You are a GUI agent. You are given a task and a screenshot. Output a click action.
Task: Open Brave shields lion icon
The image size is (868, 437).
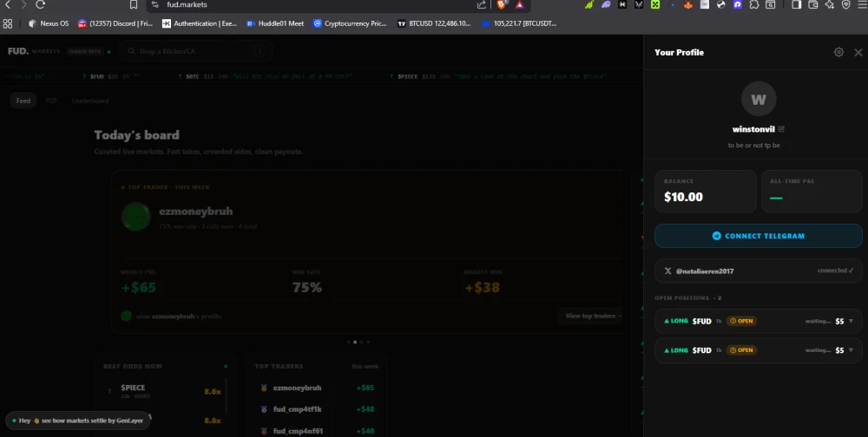502,4
